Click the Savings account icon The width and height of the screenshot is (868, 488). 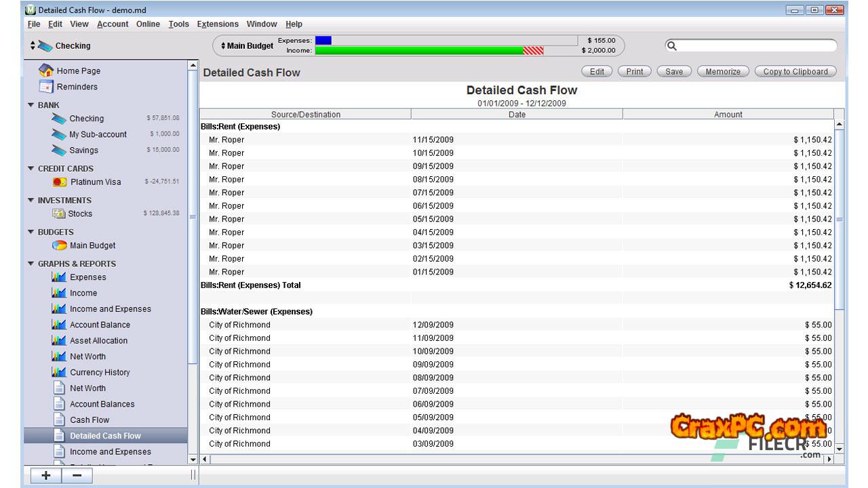point(59,150)
